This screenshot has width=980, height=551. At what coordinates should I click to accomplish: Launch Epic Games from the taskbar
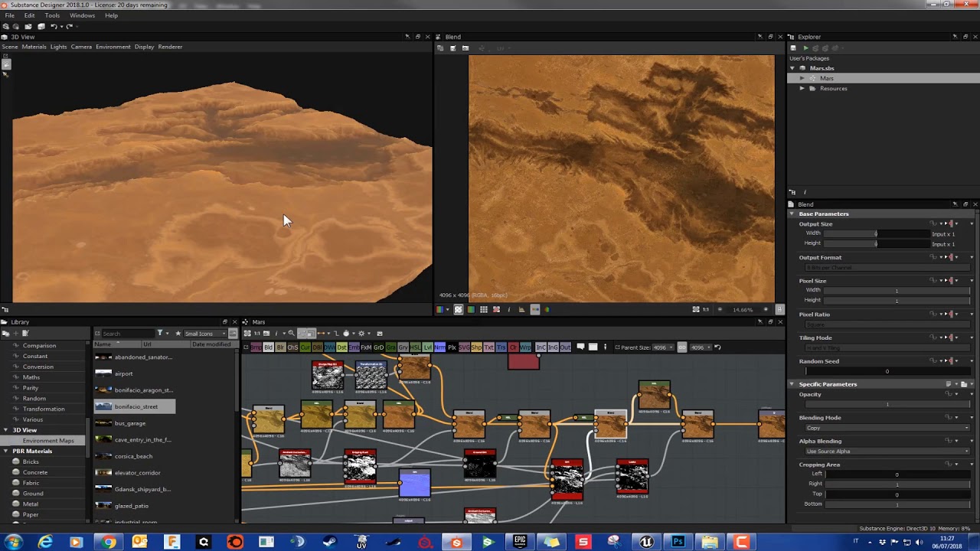point(520,543)
